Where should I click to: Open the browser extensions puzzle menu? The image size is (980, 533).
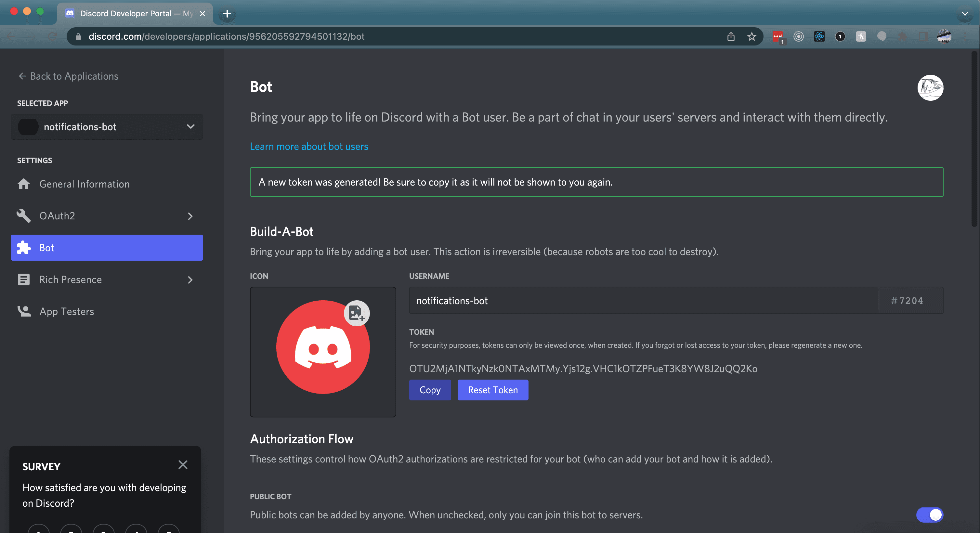902,36
